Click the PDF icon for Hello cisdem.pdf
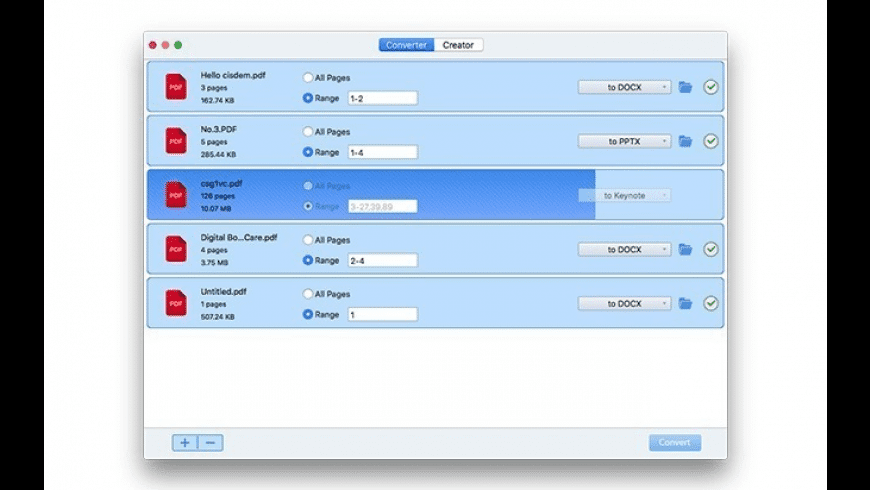Image resolution: width=870 pixels, height=490 pixels. coord(176,87)
